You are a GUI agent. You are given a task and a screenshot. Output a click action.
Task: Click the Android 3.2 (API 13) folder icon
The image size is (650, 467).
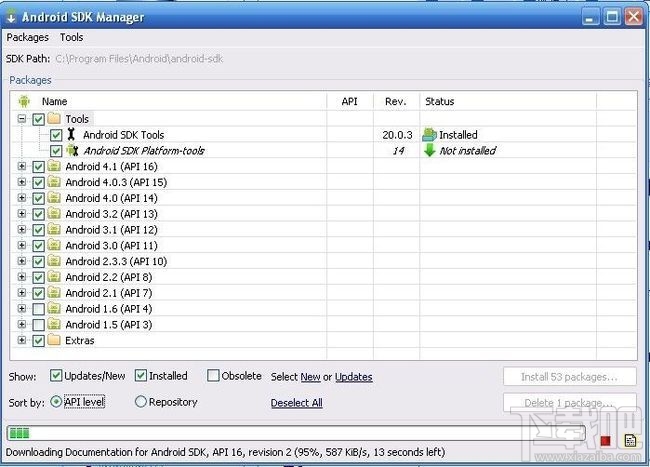point(54,213)
